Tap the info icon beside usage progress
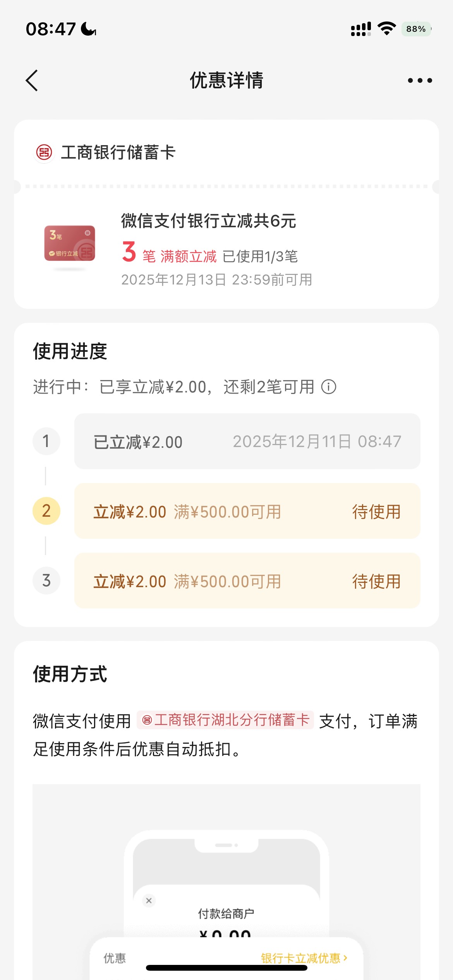The width and height of the screenshot is (453, 980). (329, 387)
